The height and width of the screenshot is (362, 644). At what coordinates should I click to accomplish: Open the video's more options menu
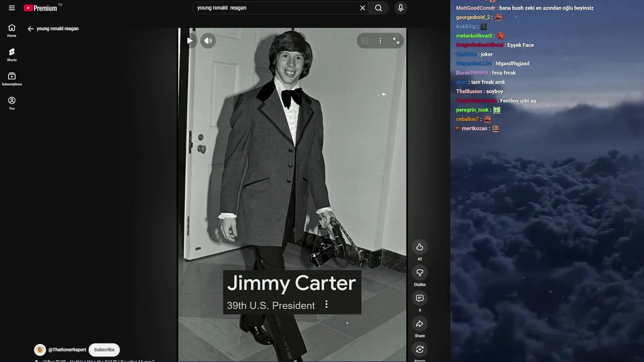click(380, 41)
